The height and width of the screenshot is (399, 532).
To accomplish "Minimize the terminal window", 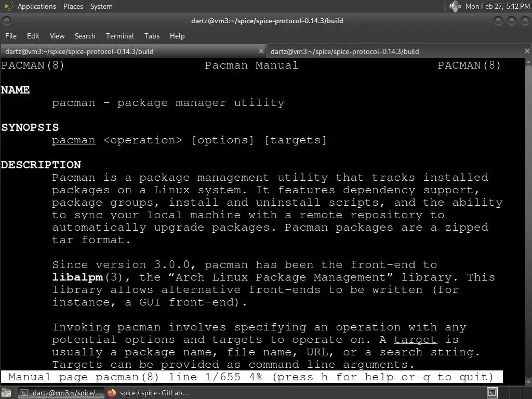I will 498,21.
